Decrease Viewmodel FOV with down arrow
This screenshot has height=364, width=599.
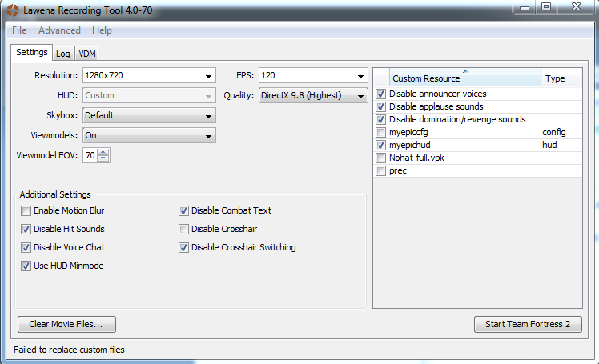coord(103,158)
